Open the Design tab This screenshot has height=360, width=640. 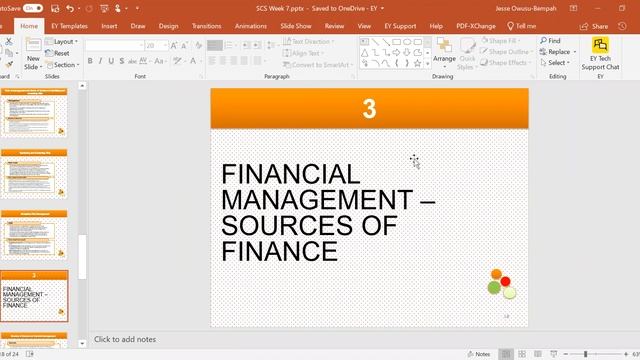pyautogui.click(x=168, y=26)
